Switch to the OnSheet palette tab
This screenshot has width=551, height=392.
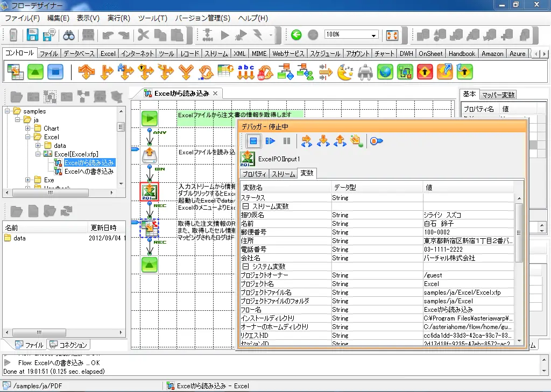point(430,54)
